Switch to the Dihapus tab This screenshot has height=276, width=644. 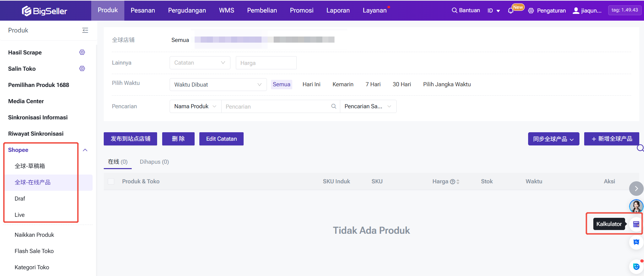[154, 162]
